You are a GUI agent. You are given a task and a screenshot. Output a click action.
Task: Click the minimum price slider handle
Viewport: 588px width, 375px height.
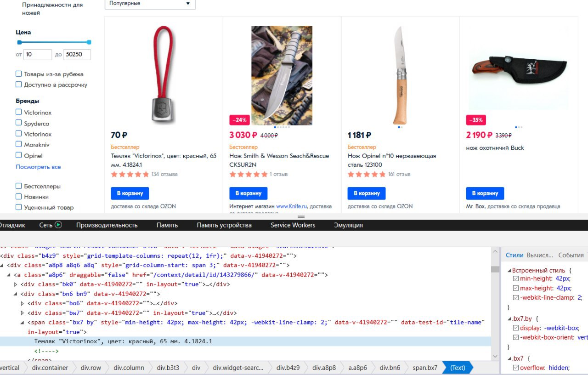[19, 42]
